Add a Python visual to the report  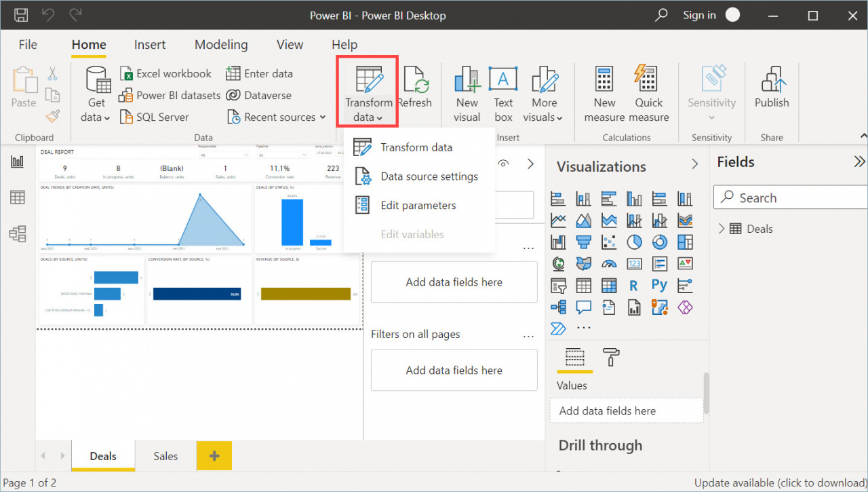(x=659, y=285)
